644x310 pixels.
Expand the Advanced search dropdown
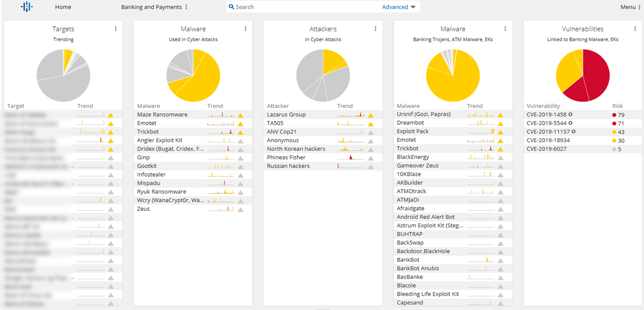tap(413, 7)
